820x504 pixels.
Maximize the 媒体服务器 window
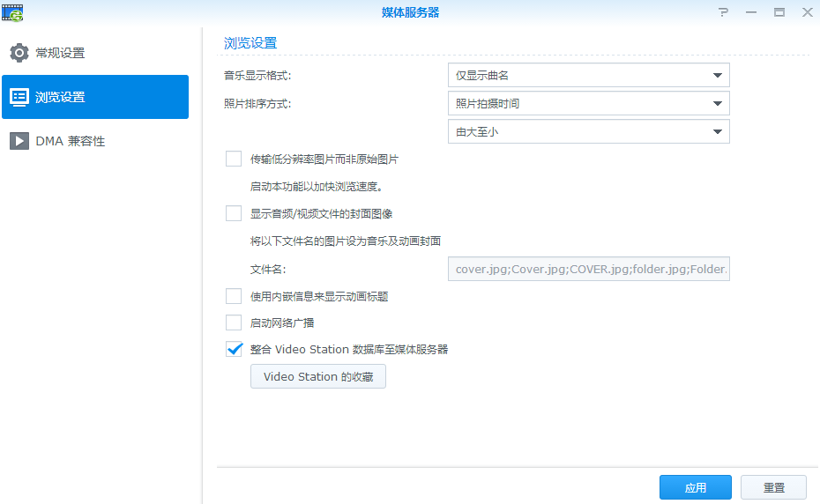[779, 12]
